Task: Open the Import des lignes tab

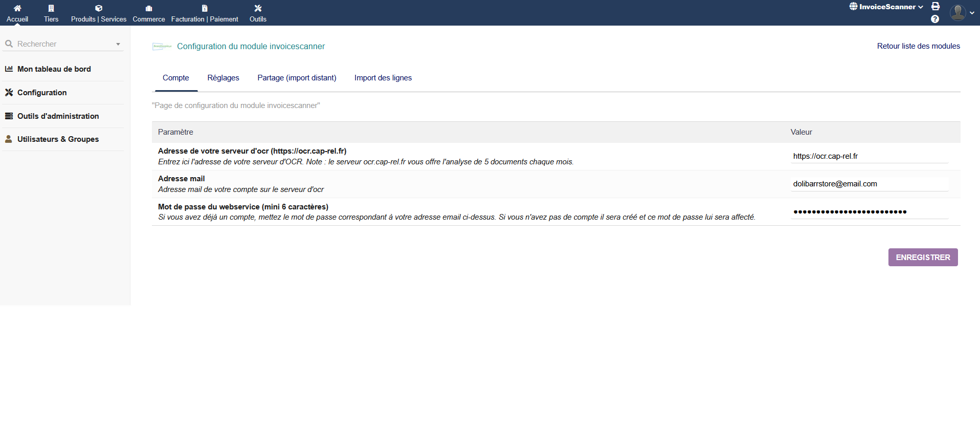Action: (383, 78)
